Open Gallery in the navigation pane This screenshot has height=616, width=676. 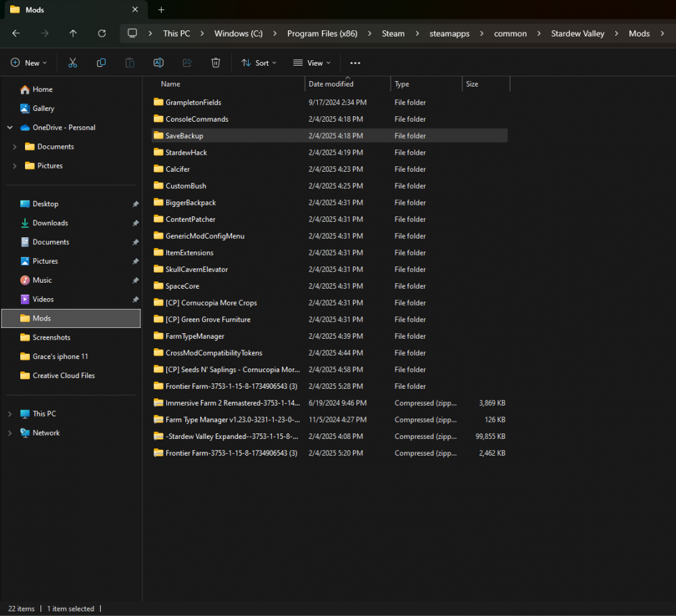pos(71,108)
